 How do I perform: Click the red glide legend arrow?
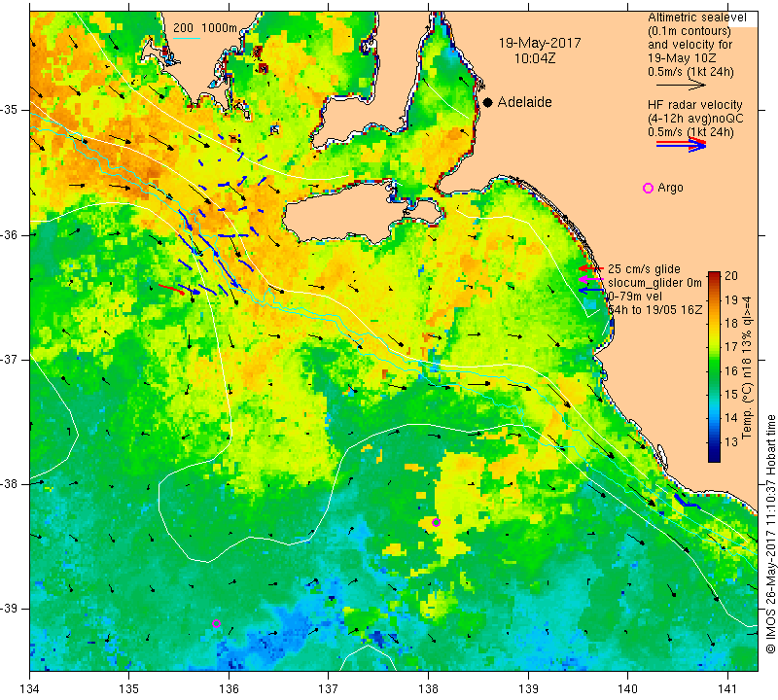[x=591, y=269]
